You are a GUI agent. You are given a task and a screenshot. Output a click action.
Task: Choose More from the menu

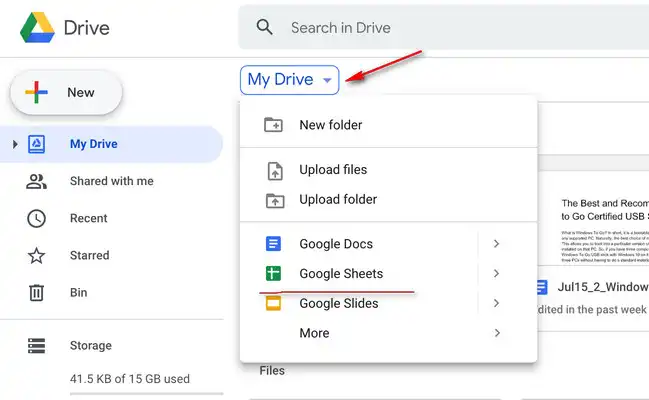click(388, 333)
